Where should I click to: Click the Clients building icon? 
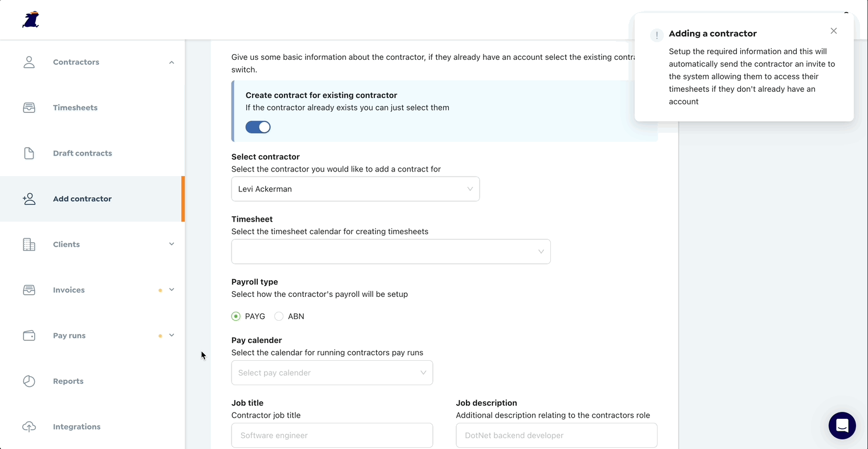click(29, 244)
